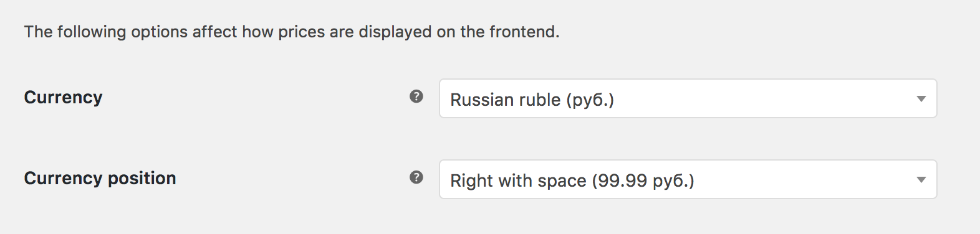
Task: Expand the Russian ruble (руб.) combo box
Action: (x=688, y=98)
